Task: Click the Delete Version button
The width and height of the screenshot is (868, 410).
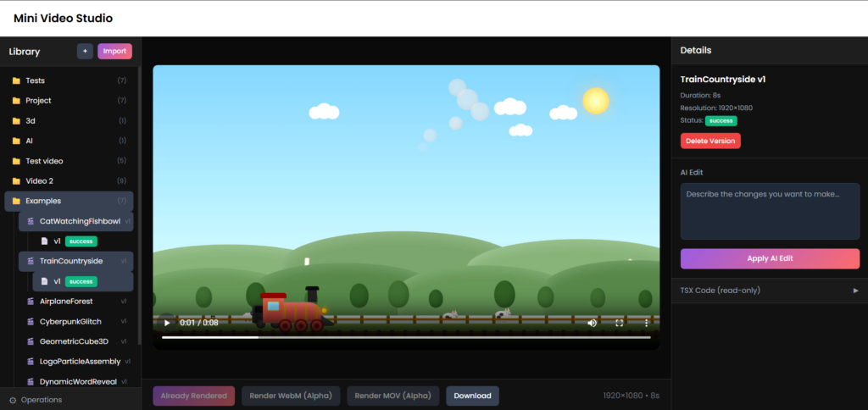Action: 710,141
